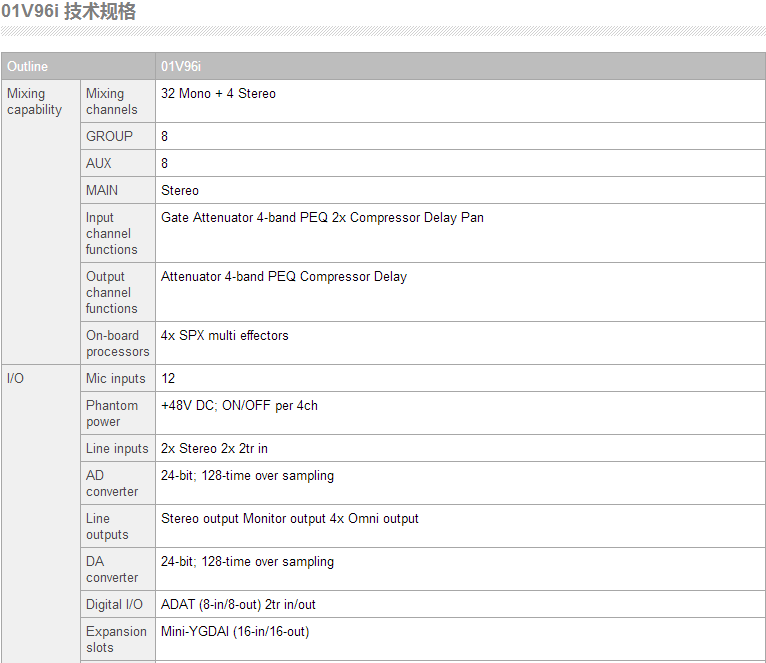Viewport: 766px width, 663px height.
Task: Click the 'Digital I/O' label
Action: [x=114, y=604]
